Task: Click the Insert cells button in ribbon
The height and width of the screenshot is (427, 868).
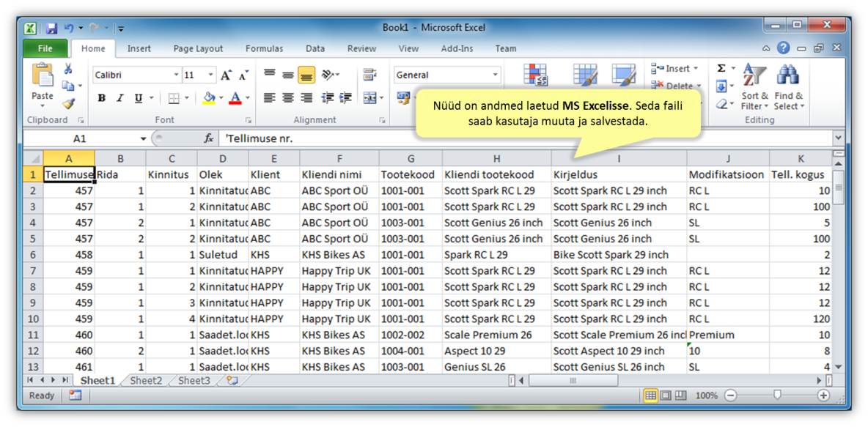Action: click(x=674, y=69)
